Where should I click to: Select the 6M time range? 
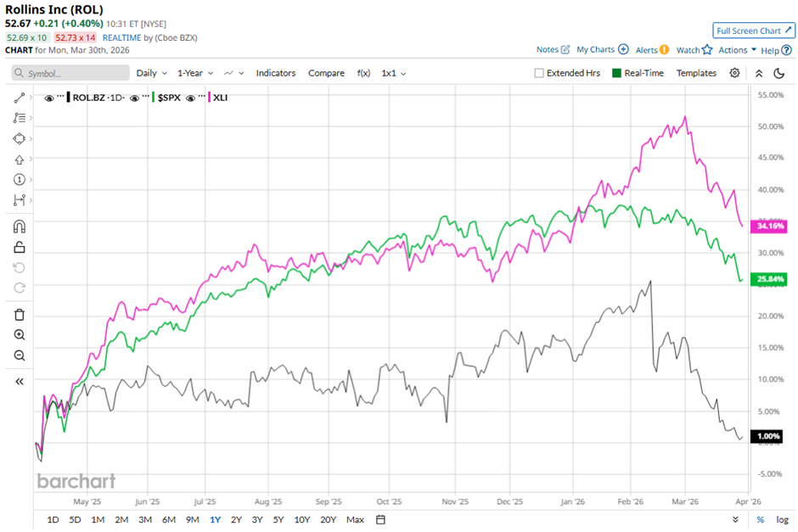[169, 520]
